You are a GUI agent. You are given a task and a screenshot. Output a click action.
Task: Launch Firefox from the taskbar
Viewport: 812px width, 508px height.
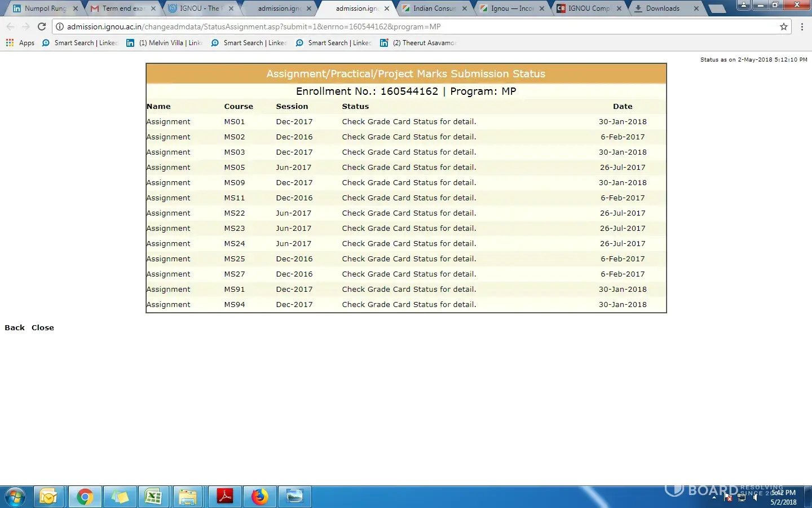(260, 497)
